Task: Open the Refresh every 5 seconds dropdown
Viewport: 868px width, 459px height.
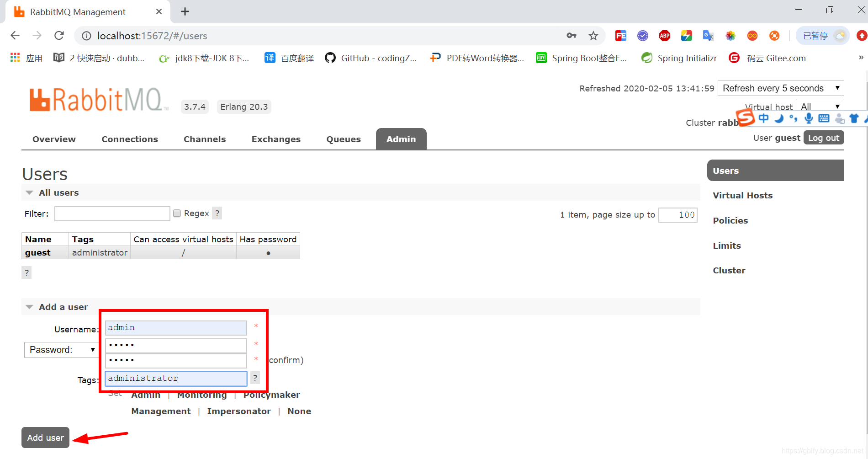Action: click(781, 88)
